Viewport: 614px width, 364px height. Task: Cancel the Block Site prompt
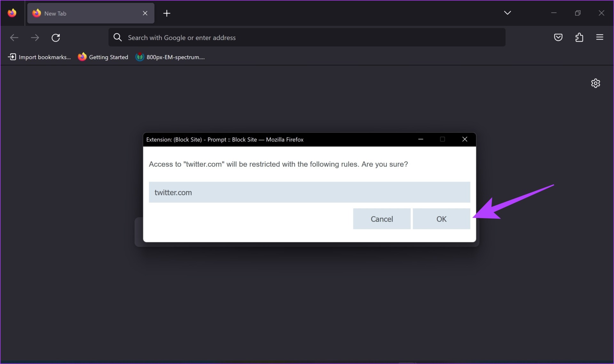382,219
